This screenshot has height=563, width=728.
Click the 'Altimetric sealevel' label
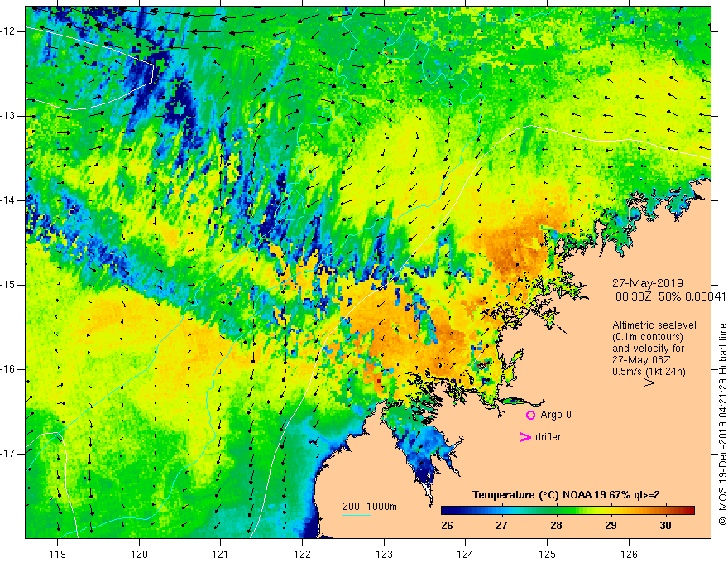654,325
